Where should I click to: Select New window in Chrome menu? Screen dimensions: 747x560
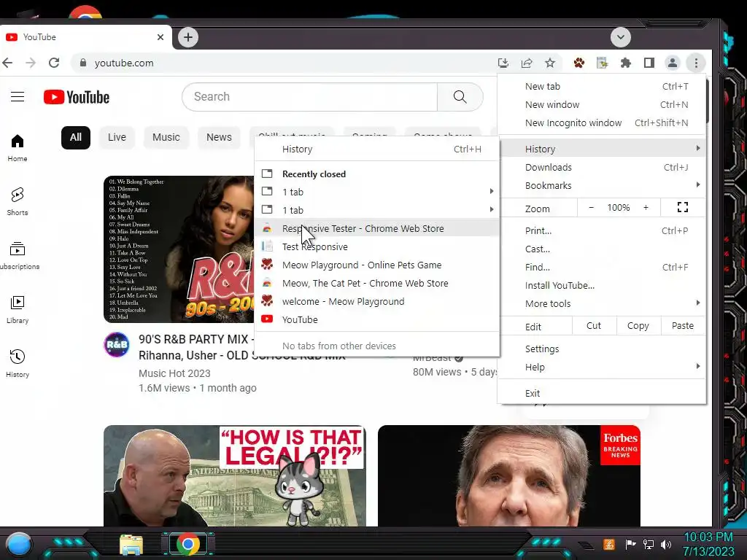point(601,104)
